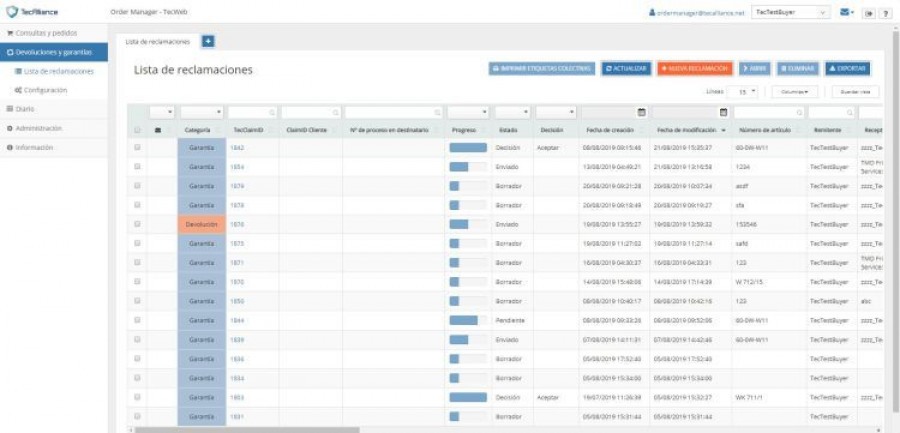Open claim ID link in Pendiente row
This screenshot has height=433, width=900.
(x=237, y=320)
